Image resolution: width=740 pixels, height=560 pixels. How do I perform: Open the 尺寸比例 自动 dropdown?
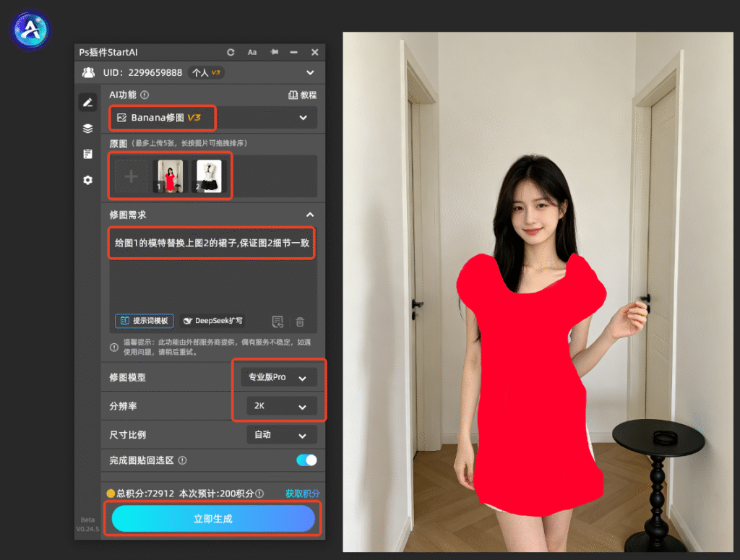(282, 434)
